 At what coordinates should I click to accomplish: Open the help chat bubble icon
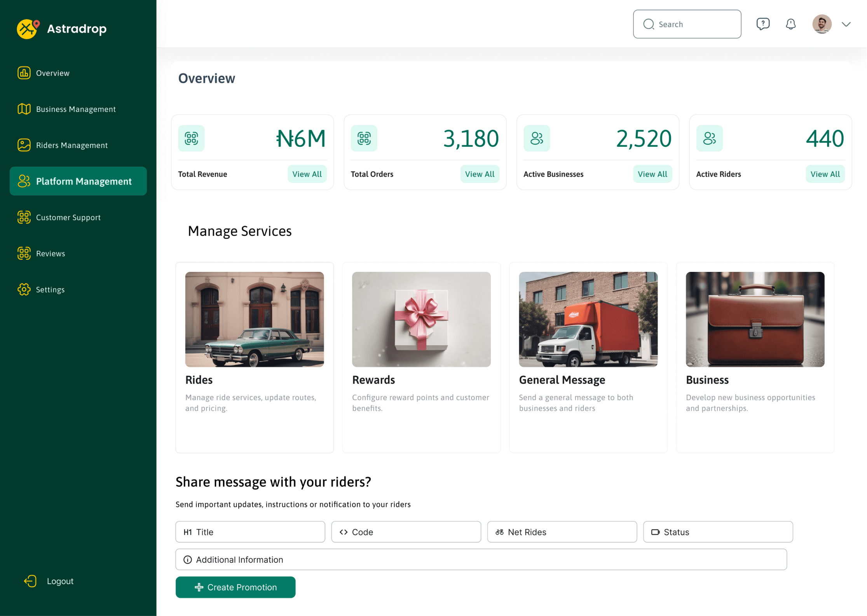tap(763, 24)
